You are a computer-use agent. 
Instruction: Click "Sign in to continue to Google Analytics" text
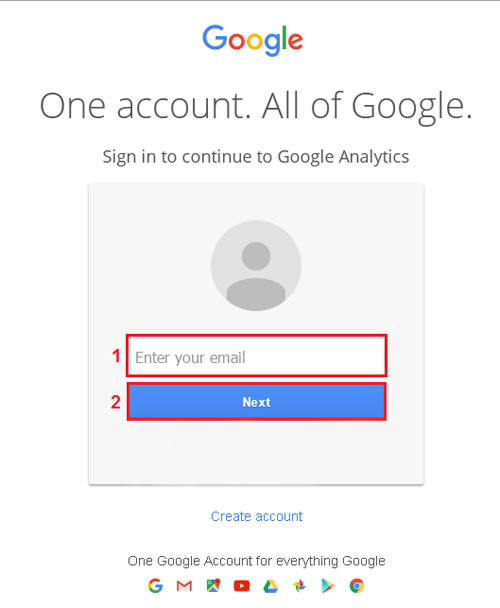(x=256, y=157)
